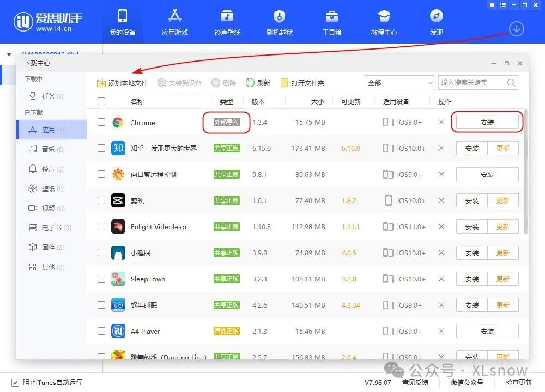The width and height of the screenshot is (545, 392).
Task: Check the 剪映 row checkbox
Action: pyautogui.click(x=101, y=200)
